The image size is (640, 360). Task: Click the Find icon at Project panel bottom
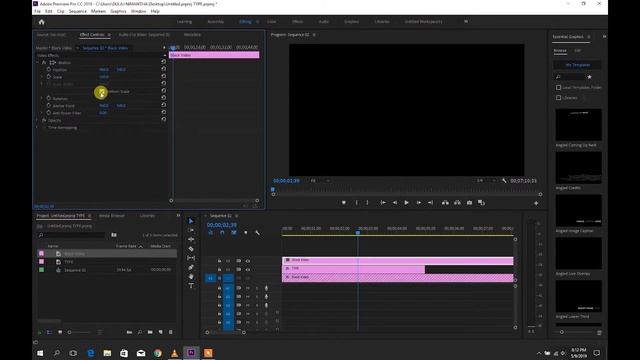pos(140,332)
